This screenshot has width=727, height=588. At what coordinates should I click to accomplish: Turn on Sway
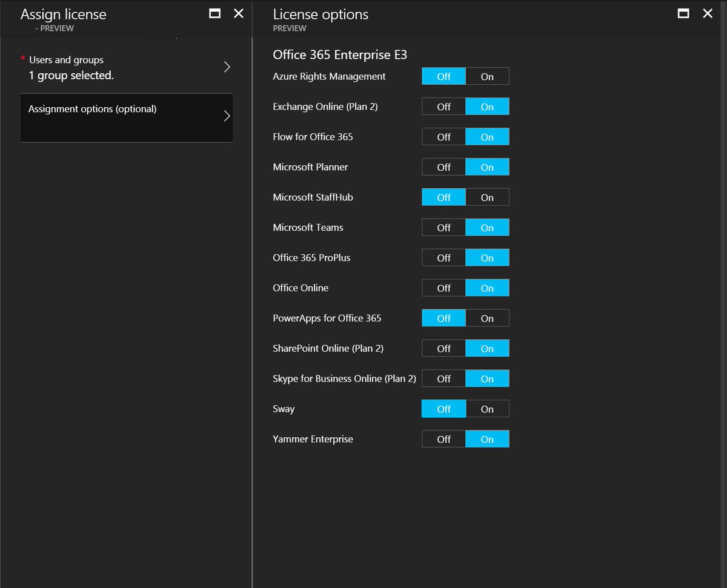[488, 409]
